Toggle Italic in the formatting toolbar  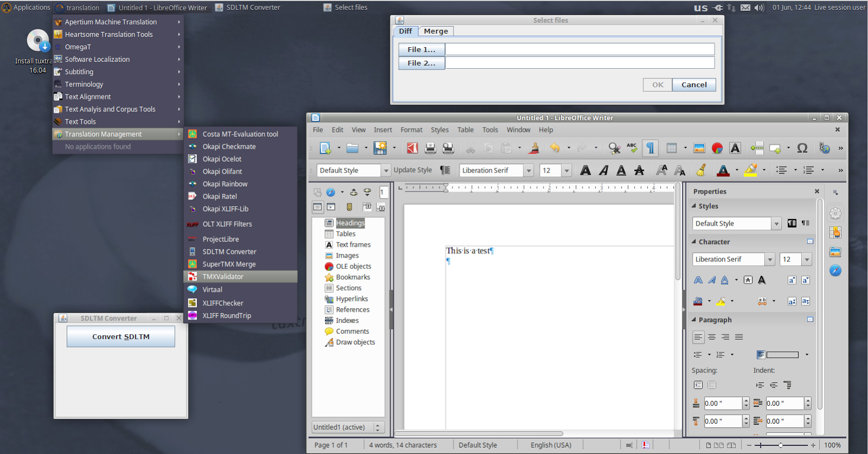point(603,170)
